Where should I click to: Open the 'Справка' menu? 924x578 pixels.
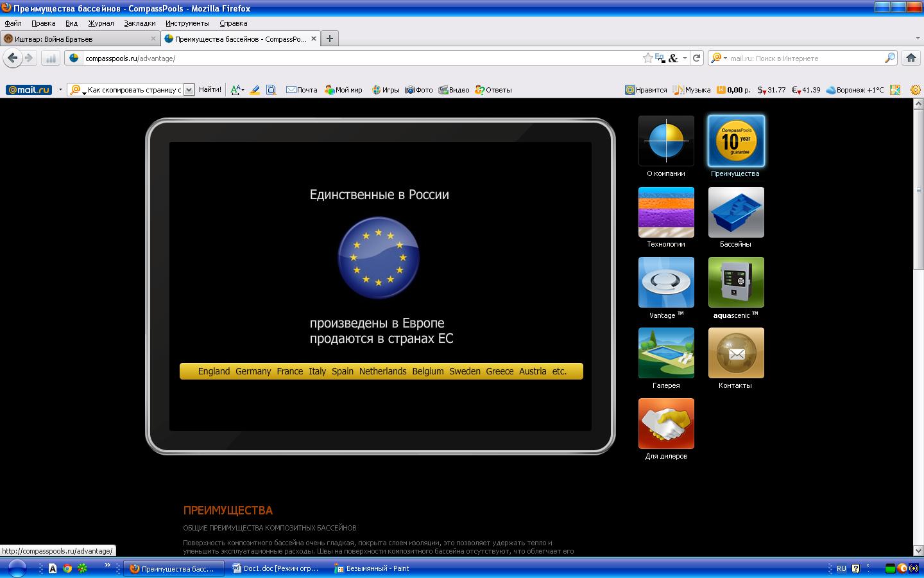click(233, 23)
